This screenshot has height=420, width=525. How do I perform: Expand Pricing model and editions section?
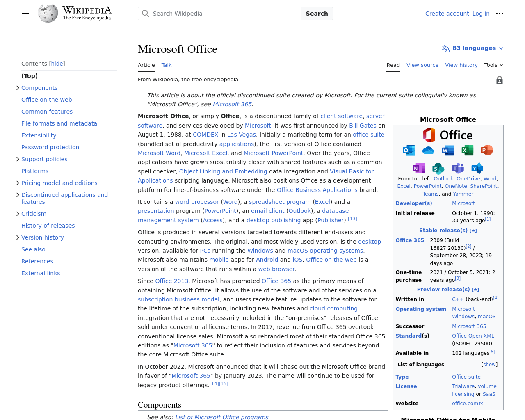tap(18, 183)
